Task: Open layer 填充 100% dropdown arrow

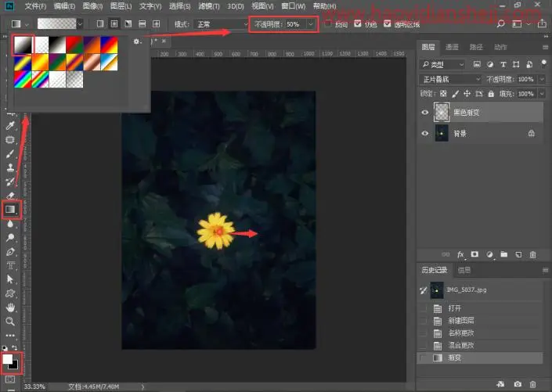Action: point(542,94)
